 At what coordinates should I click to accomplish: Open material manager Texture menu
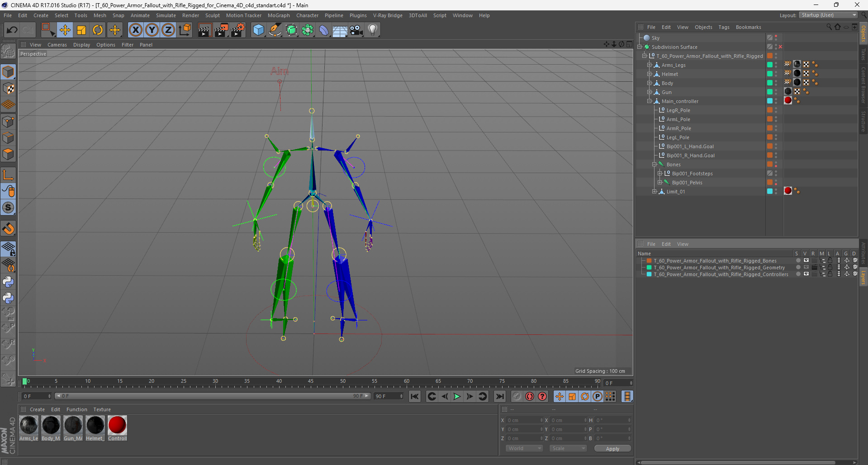[102, 409]
